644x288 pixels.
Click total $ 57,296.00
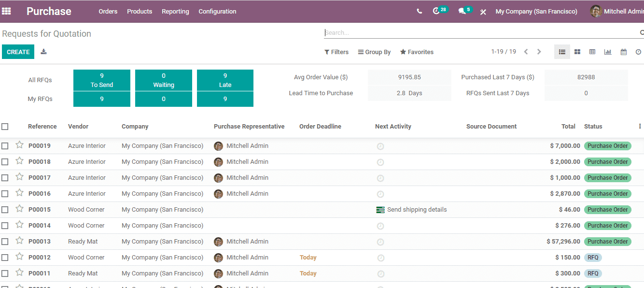pos(563,242)
